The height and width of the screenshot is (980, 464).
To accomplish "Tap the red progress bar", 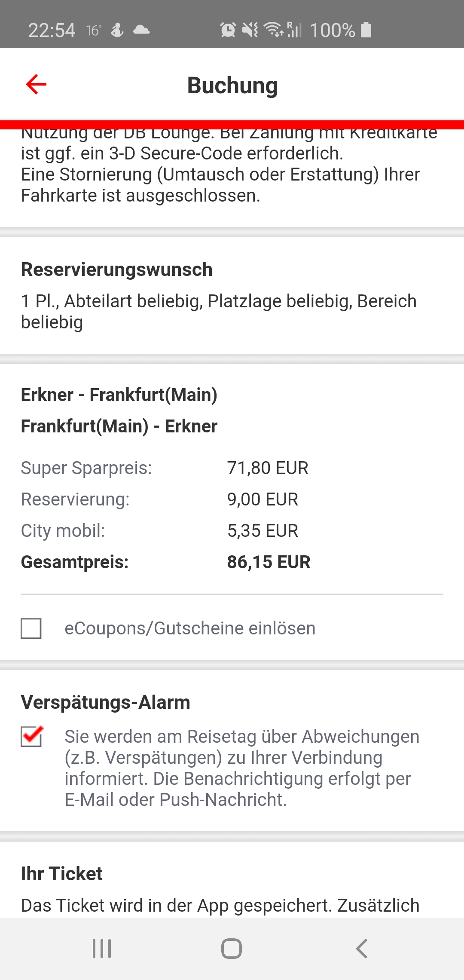I will click(x=232, y=125).
